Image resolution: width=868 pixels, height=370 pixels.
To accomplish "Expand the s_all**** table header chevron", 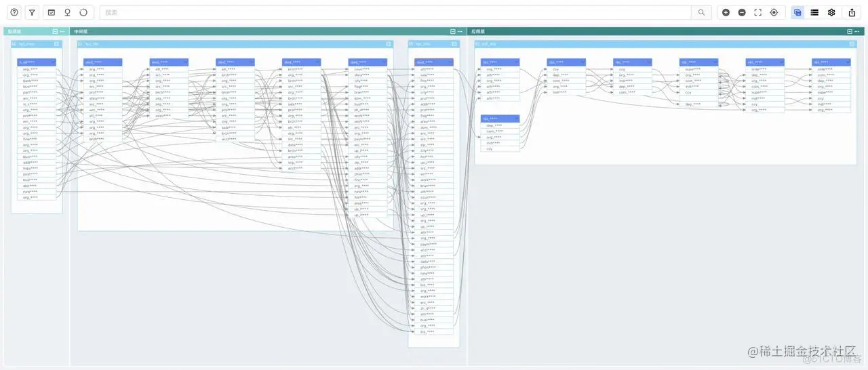I will coord(53,62).
